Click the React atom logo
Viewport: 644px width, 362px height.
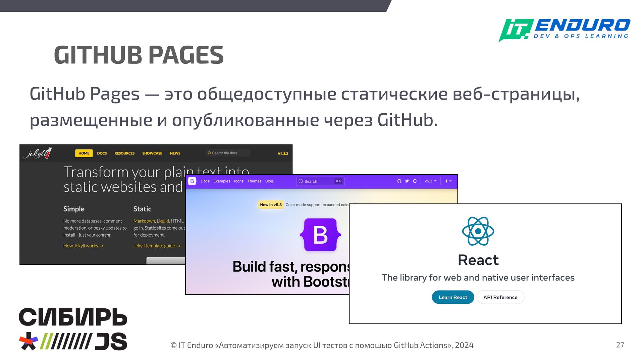[x=478, y=231]
